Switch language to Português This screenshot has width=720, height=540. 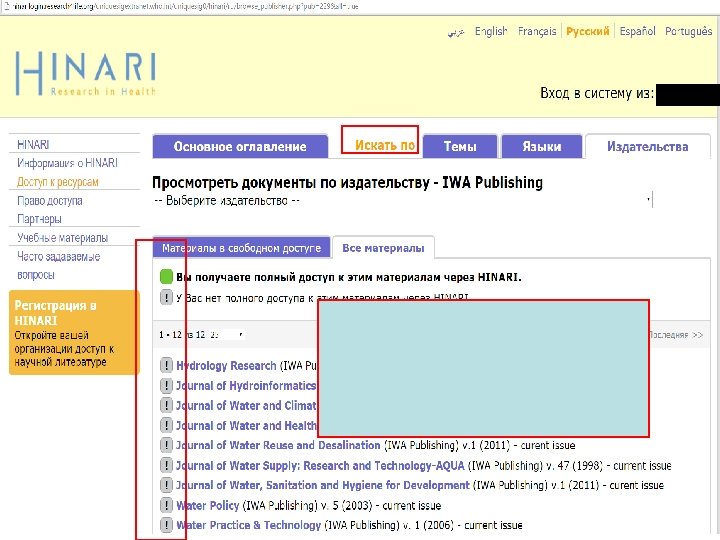pyautogui.click(x=689, y=31)
